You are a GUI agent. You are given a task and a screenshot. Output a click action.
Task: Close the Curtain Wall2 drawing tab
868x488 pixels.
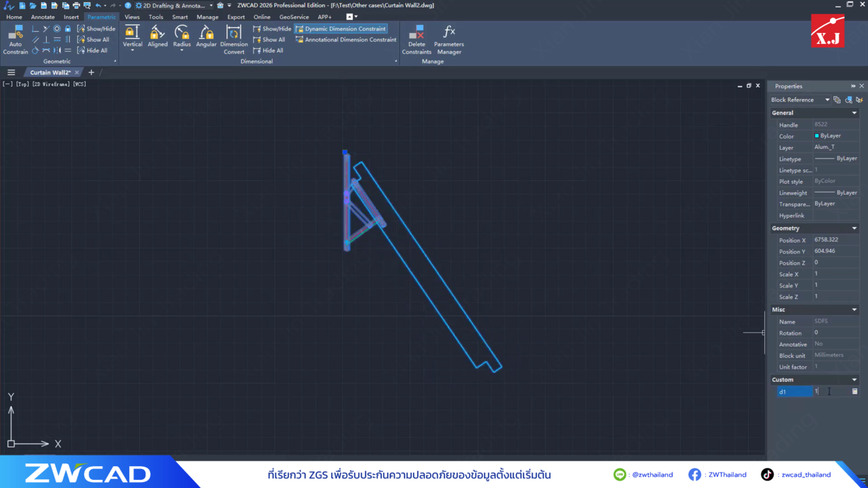(77, 73)
